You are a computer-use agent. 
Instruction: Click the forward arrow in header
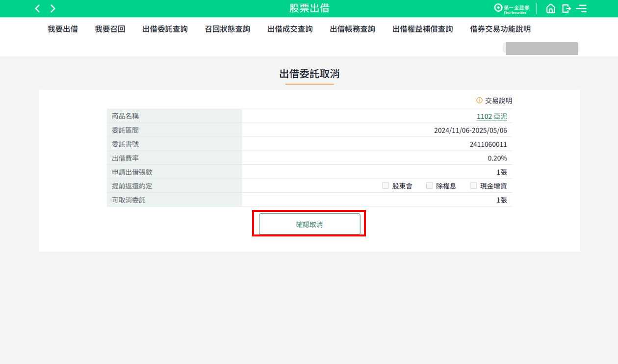[53, 8]
